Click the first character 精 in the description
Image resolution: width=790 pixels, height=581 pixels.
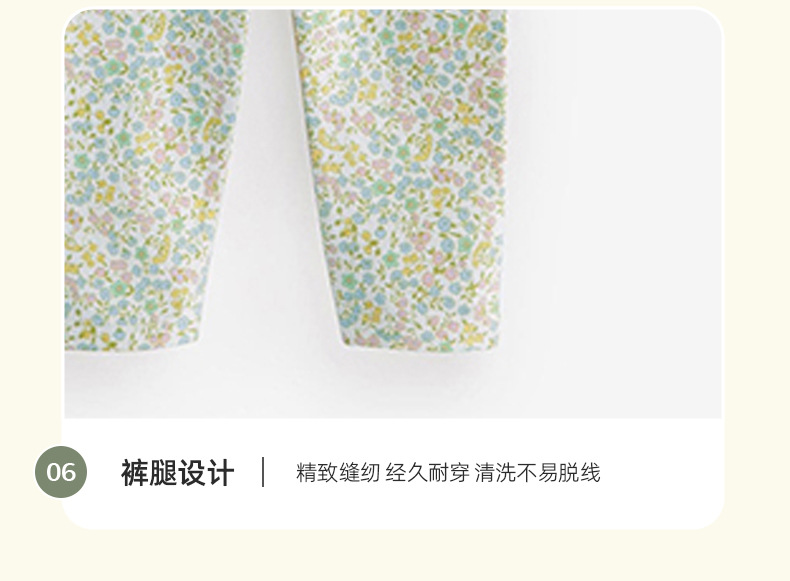tap(306, 473)
